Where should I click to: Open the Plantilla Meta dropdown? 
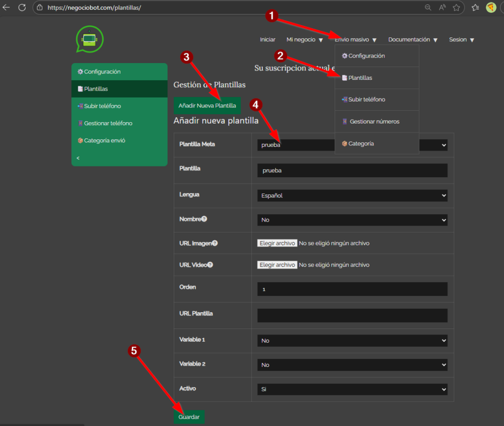(352, 145)
